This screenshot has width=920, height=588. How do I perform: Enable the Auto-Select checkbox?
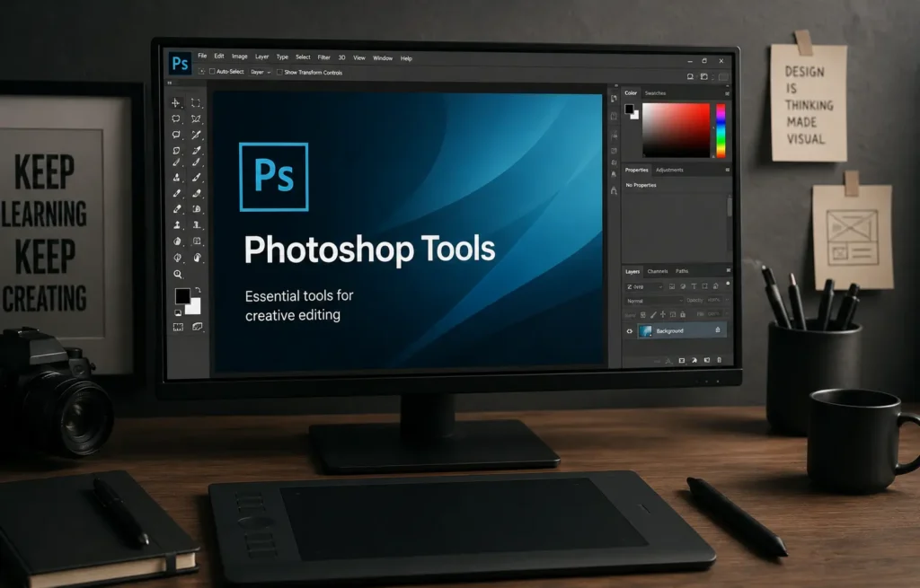pyautogui.click(x=212, y=72)
